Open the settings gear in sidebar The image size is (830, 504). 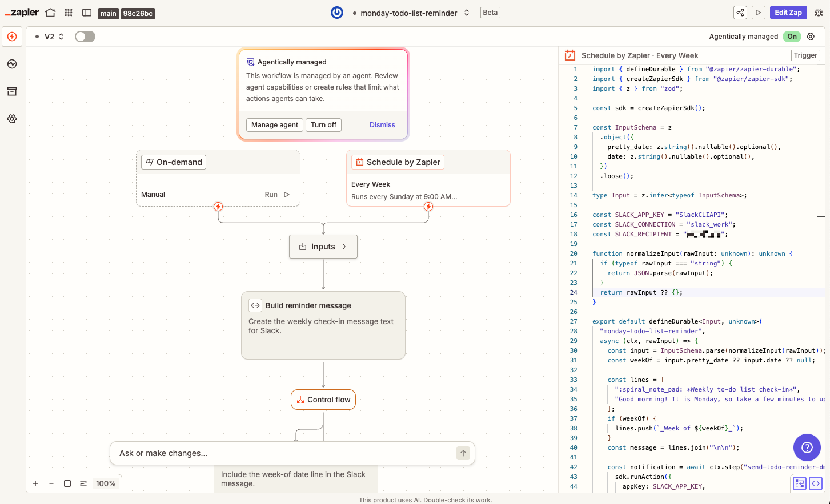(12, 119)
